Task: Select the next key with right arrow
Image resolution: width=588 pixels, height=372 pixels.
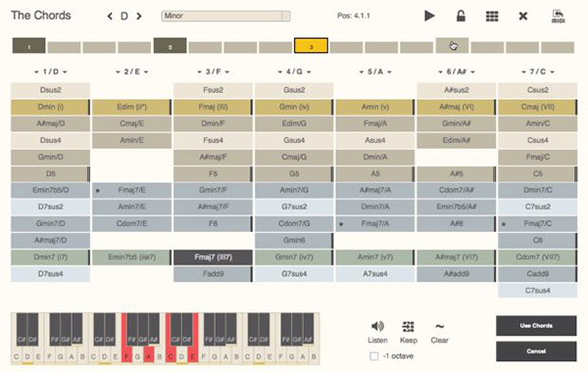Action: click(139, 16)
